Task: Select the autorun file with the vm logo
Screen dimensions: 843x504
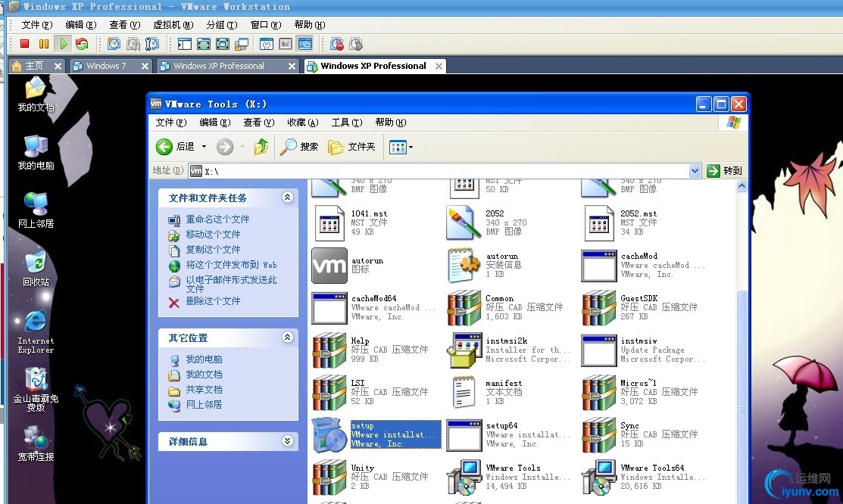Action: 348,266
